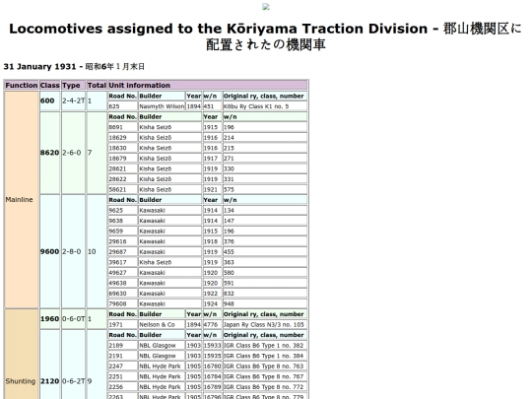The image size is (532, 399).
Task: Select road number 9638
Action: pyautogui.click(x=123, y=221)
